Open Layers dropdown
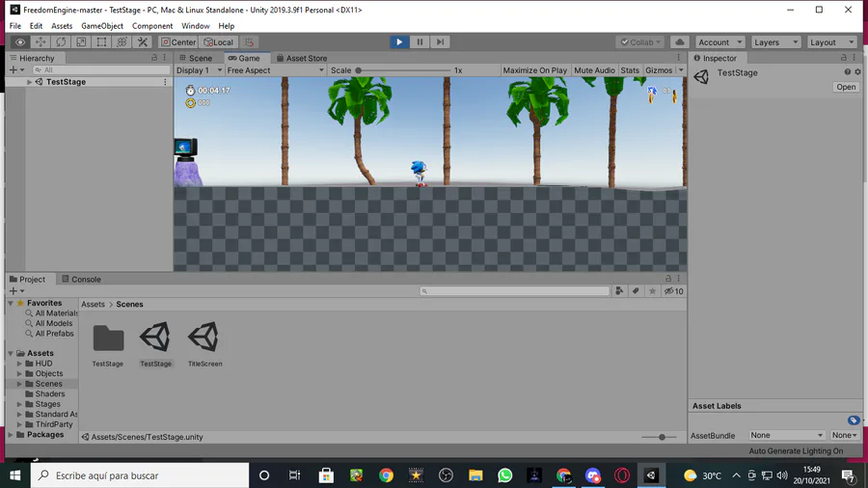The image size is (868, 488). (775, 42)
